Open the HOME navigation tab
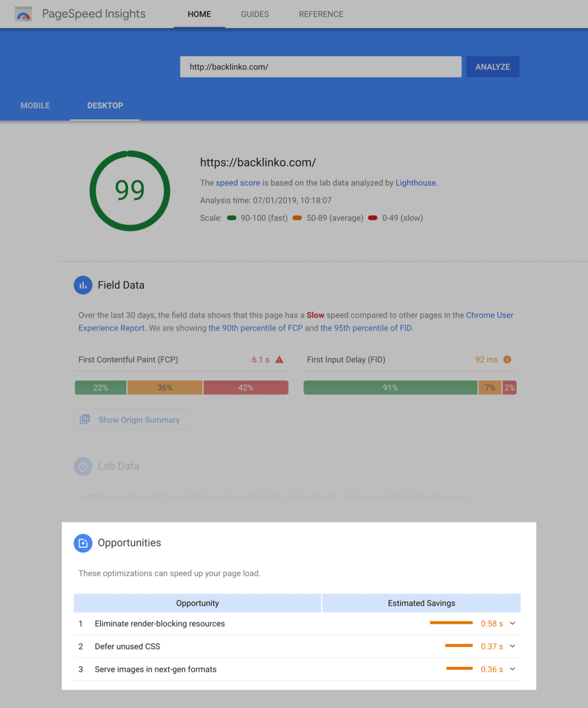Image resolution: width=588 pixels, height=708 pixels. (x=199, y=14)
